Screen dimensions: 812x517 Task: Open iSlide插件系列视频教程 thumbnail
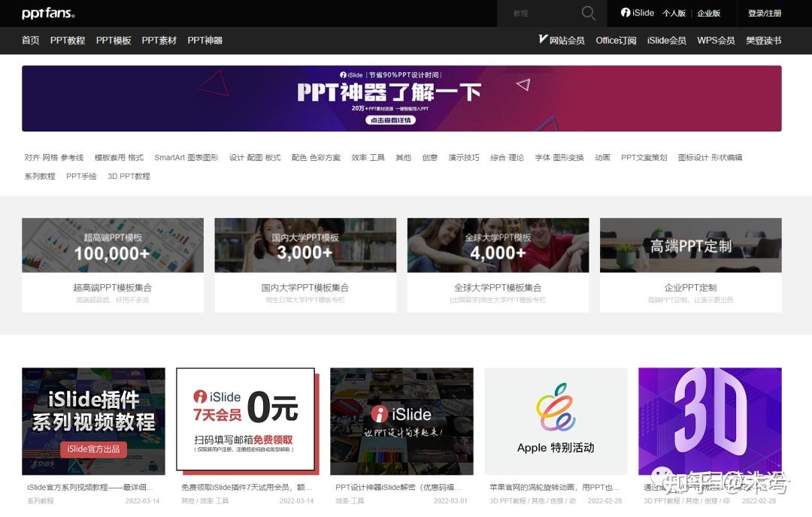[x=93, y=422]
